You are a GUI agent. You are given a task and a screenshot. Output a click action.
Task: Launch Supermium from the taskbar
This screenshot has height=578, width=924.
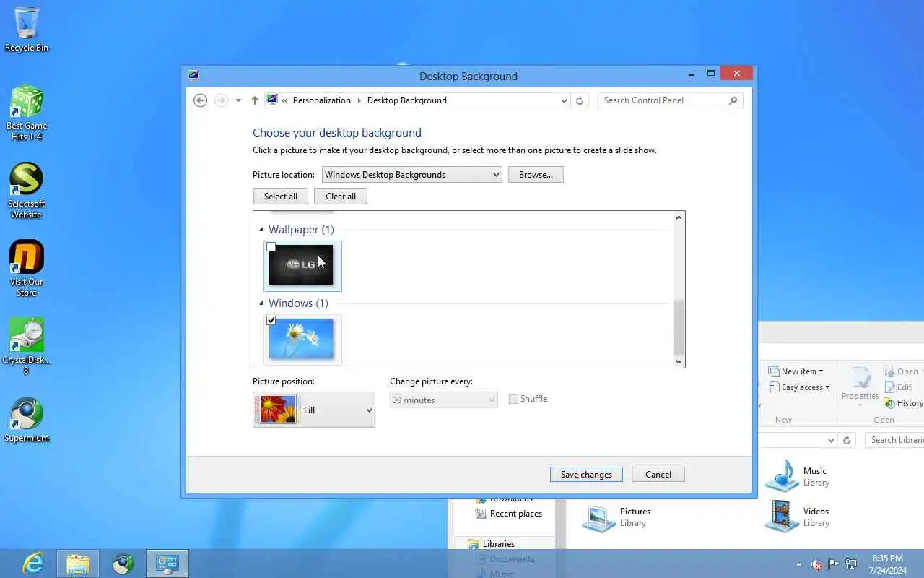pos(123,564)
